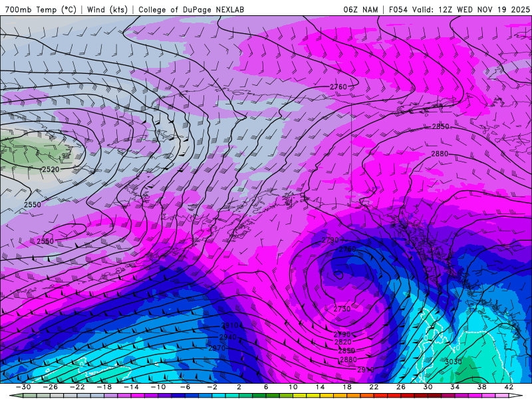Click the 2820 height contour label
Viewport: 532px width, 399px height.
click(x=343, y=342)
